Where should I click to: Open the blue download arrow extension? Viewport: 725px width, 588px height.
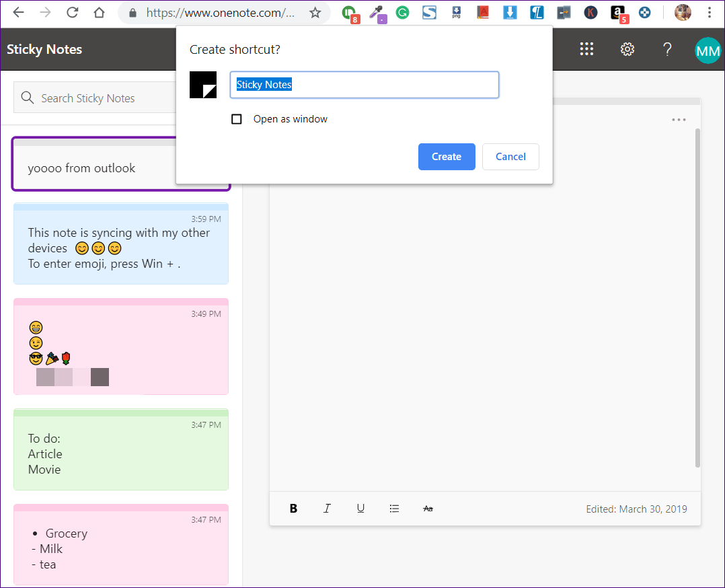pyautogui.click(x=510, y=13)
